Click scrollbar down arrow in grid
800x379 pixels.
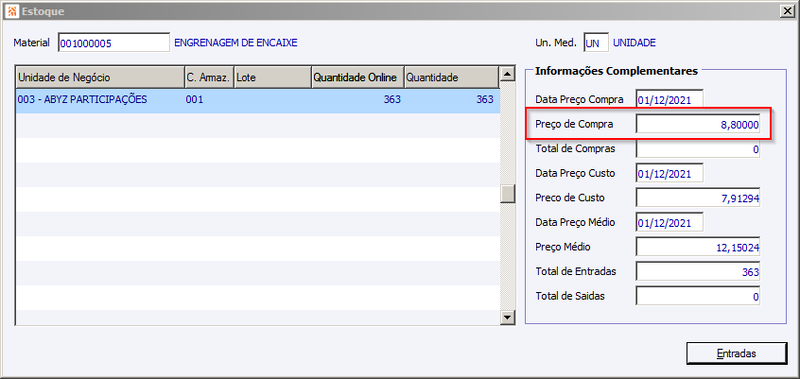[x=507, y=317]
